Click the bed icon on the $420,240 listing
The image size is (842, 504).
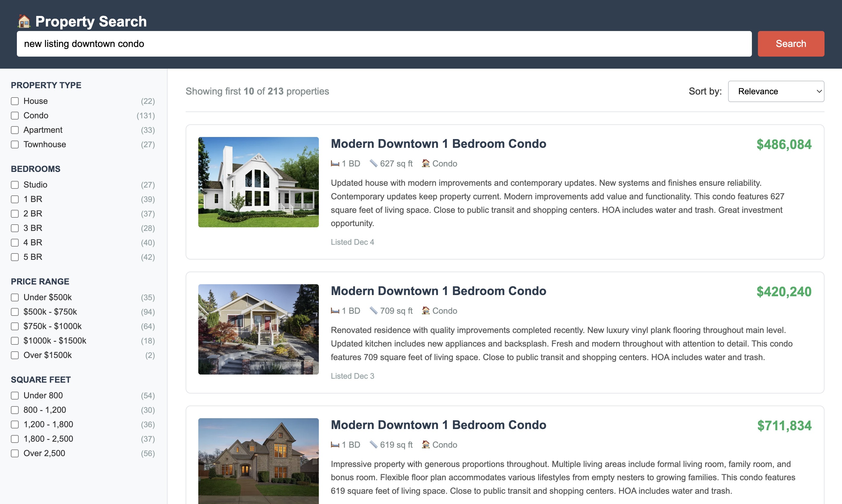(335, 310)
